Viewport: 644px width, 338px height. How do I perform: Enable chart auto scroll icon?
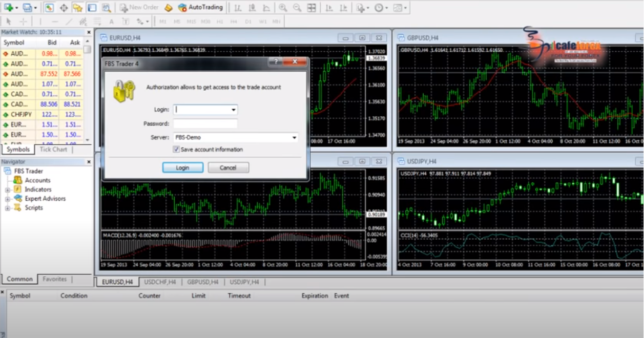tap(328, 8)
